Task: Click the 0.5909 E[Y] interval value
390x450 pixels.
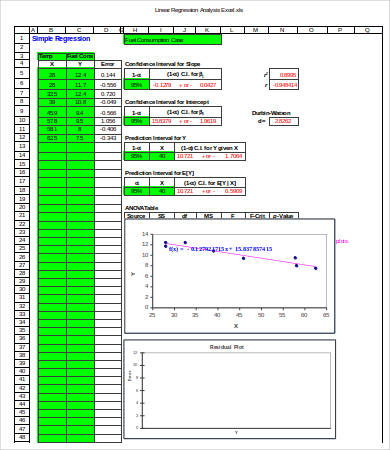Action: 233,191
